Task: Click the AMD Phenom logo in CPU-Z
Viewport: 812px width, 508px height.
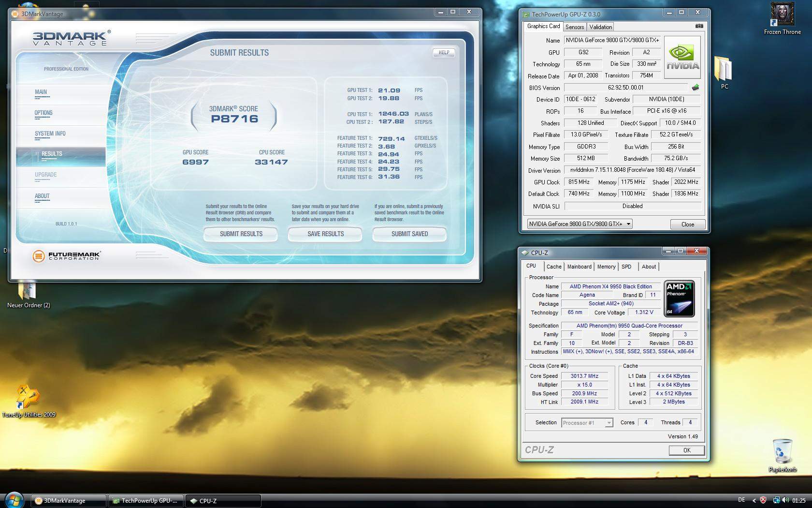Action: point(679,299)
